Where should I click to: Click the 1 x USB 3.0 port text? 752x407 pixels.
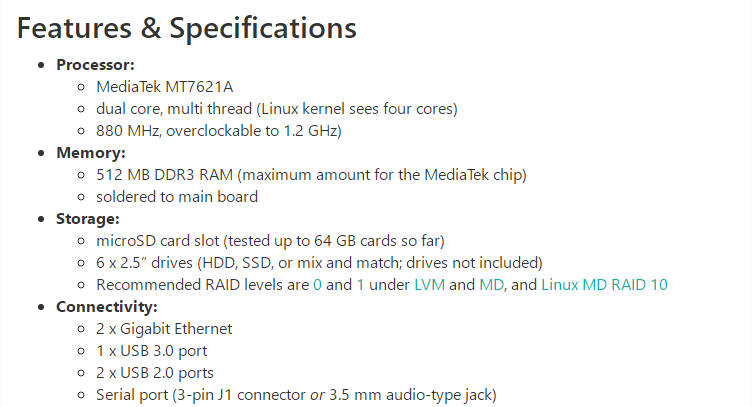coord(152,351)
